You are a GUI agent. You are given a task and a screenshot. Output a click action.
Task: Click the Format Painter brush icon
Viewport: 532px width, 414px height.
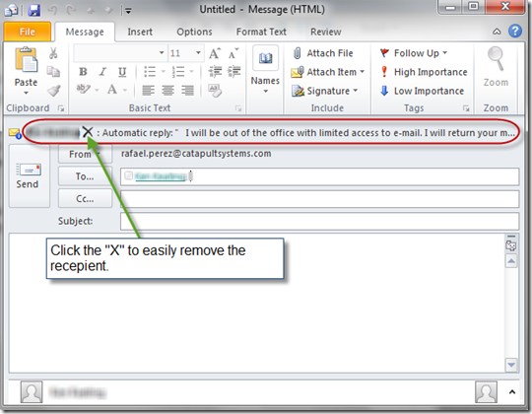(x=53, y=91)
